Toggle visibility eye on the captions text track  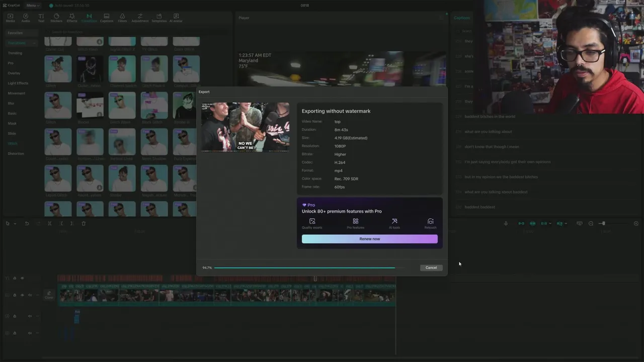(x=22, y=278)
